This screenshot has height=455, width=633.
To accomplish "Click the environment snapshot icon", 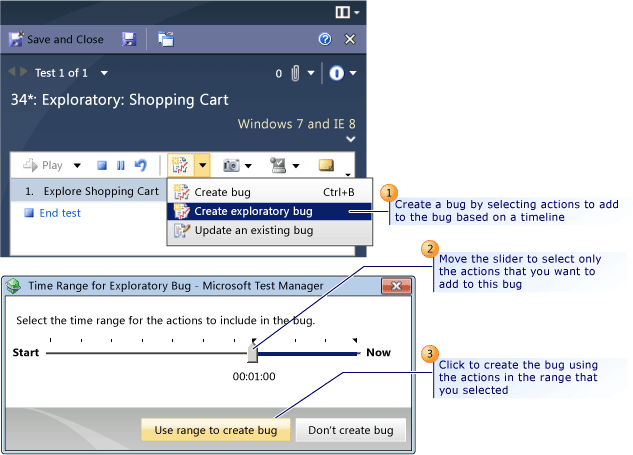I will (x=278, y=165).
